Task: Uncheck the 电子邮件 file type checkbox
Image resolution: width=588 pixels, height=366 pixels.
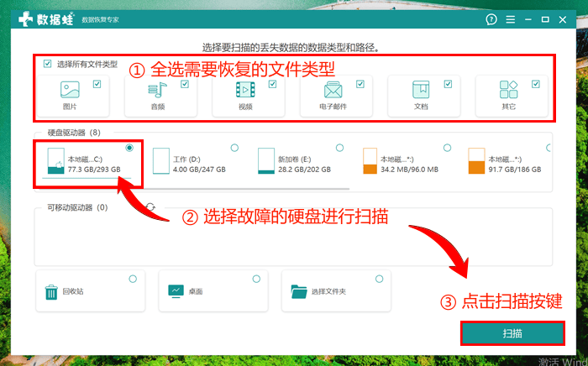Action: [x=360, y=84]
